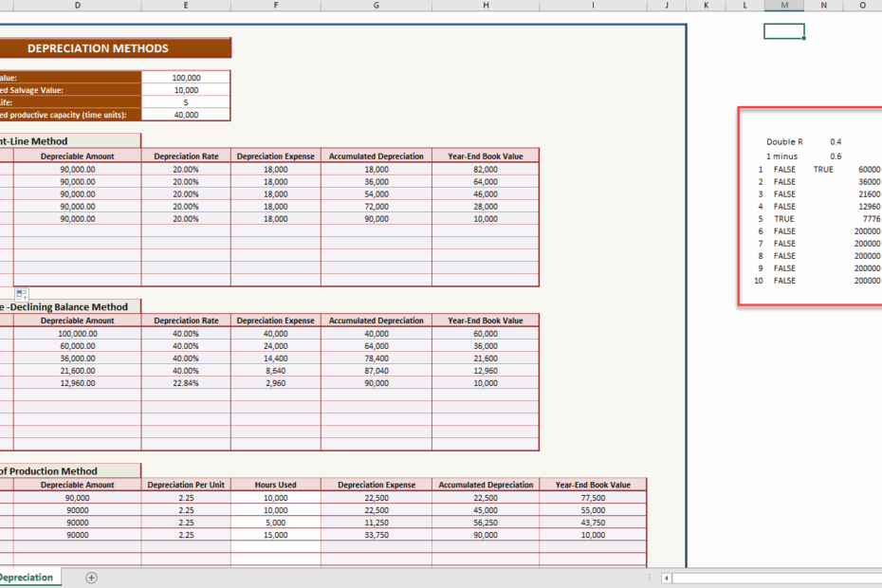Select column H header
Viewport: 882px width, 588px height.
[x=486, y=5]
